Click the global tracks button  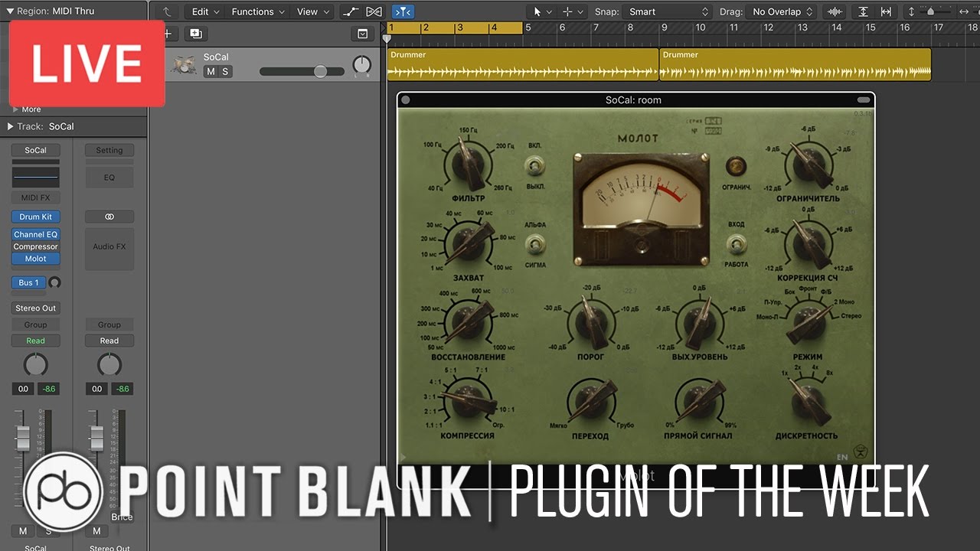click(362, 34)
